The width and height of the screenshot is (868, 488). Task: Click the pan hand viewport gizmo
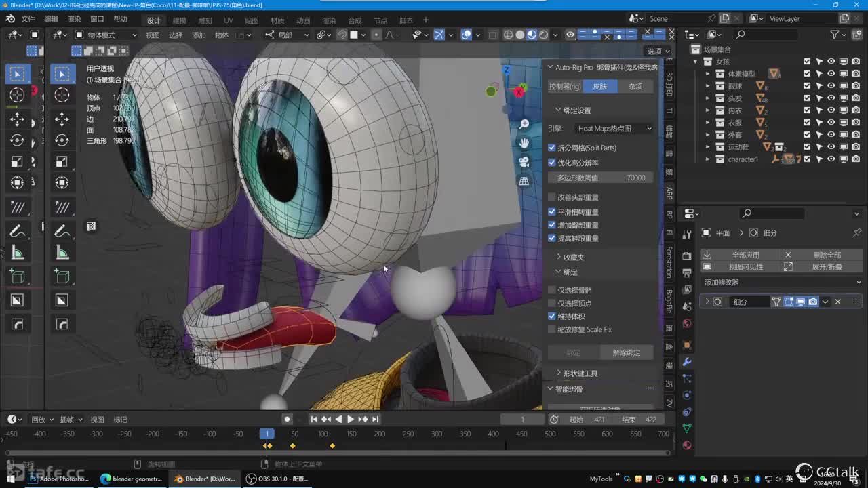pyautogui.click(x=524, y=143)
